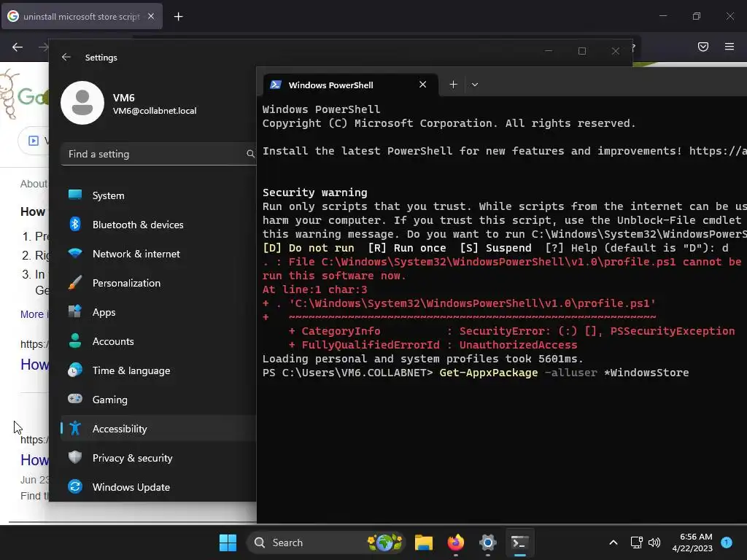Switch to Firefox from the taskbar
This screenshot has height=560, width=747.
(x=456, y=542)
